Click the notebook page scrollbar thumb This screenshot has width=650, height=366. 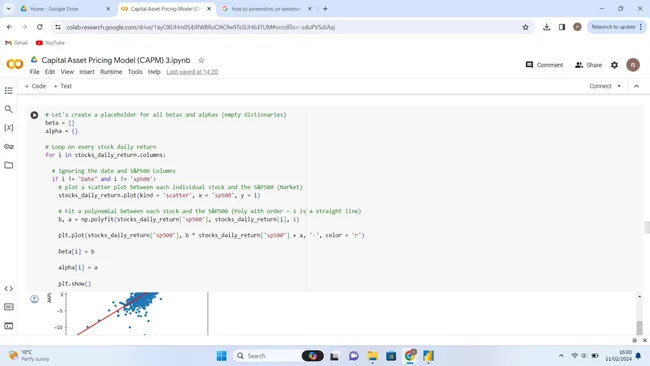pyautogui.click(x=647, y=228)
